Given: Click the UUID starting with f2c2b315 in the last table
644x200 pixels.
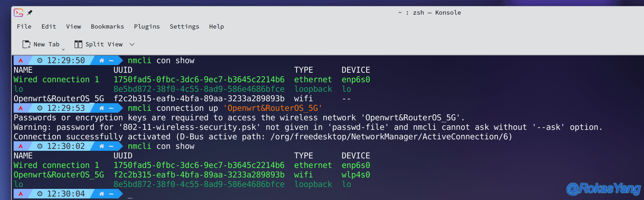Looking at the screenshot, I should pyautogui.click(x=199, y=175).
